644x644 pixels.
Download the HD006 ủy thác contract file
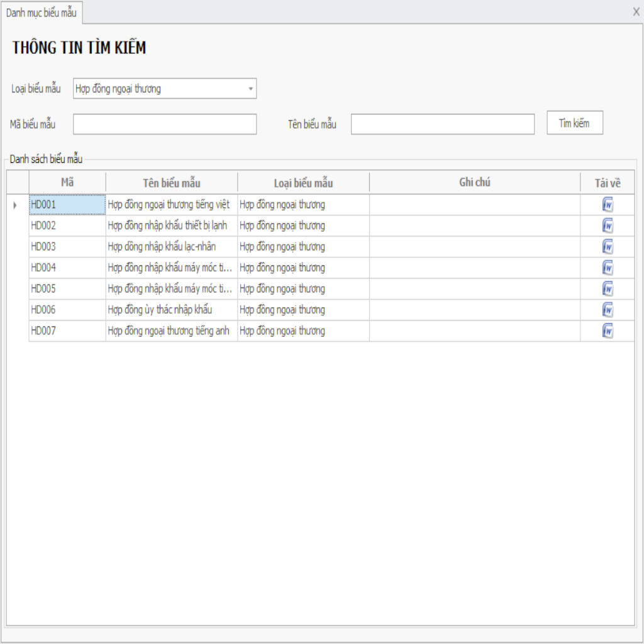point(608,310)
